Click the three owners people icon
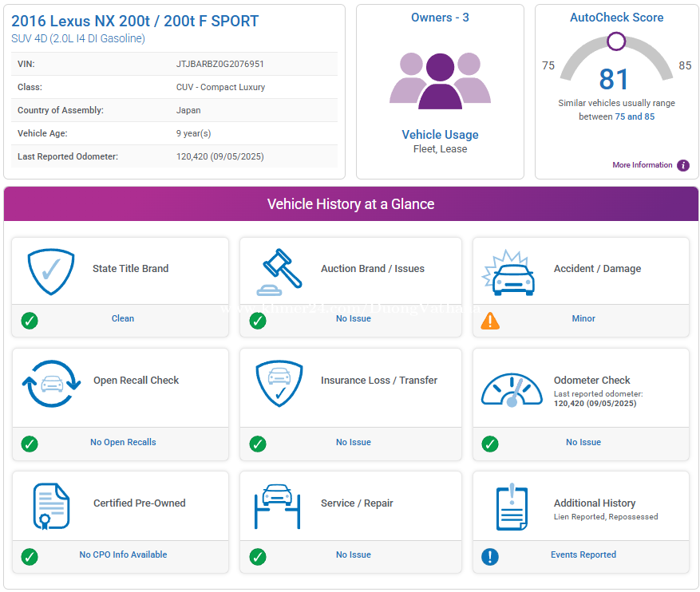Screen dimensions: 700x592 click(440, 80)
